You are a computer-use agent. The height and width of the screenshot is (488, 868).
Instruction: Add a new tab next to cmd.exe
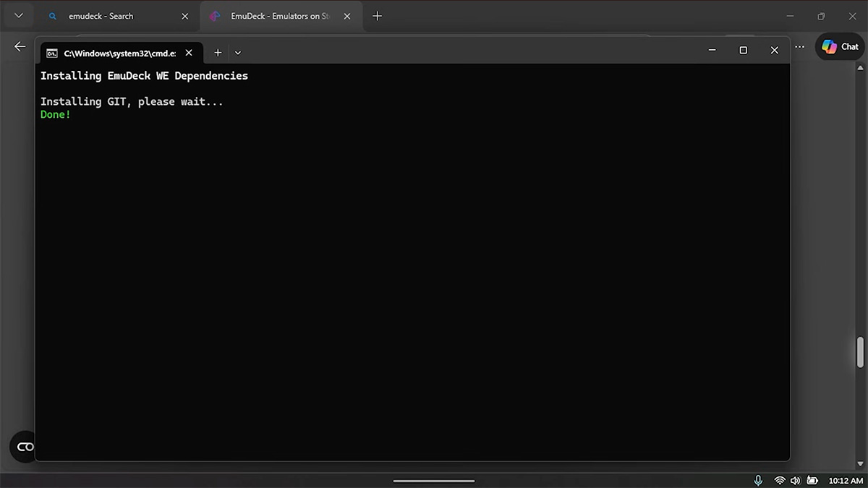(x=218, y=52)
